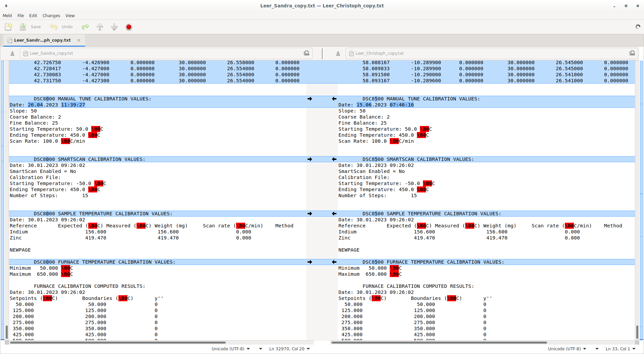
Task: Click save icon beside Leer_Sandra_copy.txt pane
Action: point(12,53)
